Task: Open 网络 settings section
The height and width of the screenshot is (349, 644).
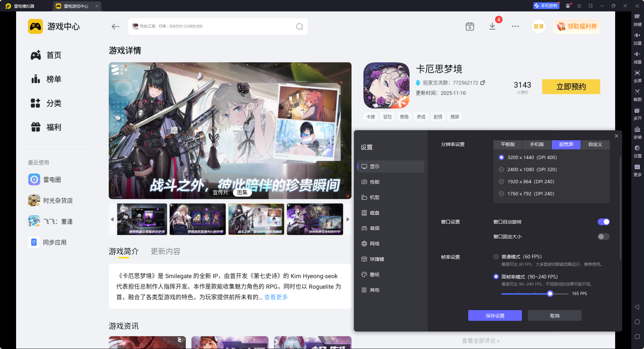Action: click(391, 244)
